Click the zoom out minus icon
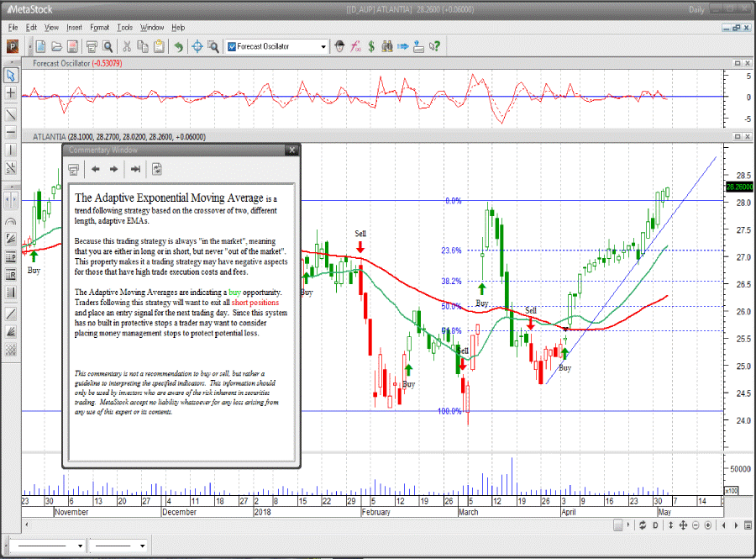 [x=696, y=525]
